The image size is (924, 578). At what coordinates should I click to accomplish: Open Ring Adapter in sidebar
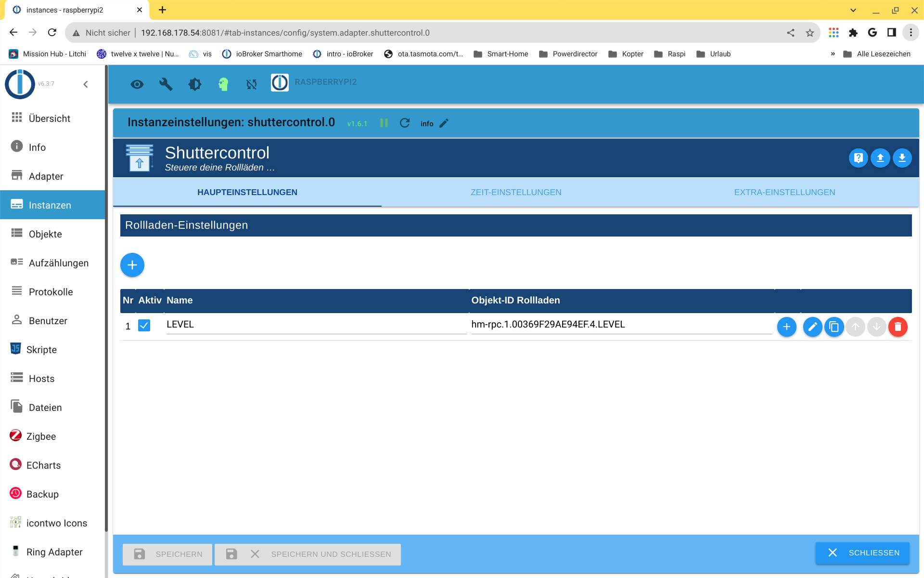[52, 552]
